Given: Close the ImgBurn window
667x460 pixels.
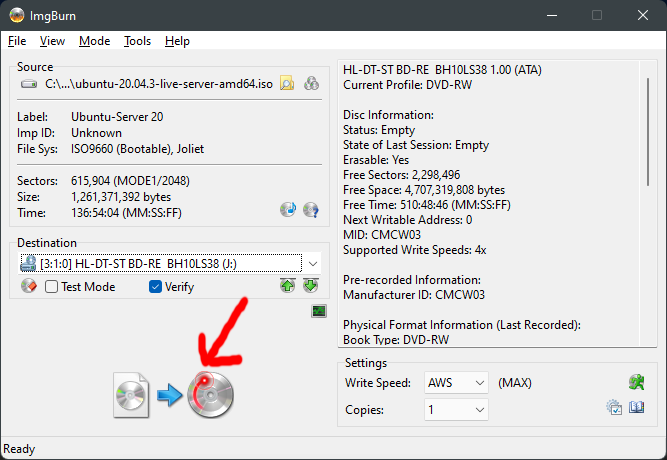Looking at the screenshot, I should point(643,15).
